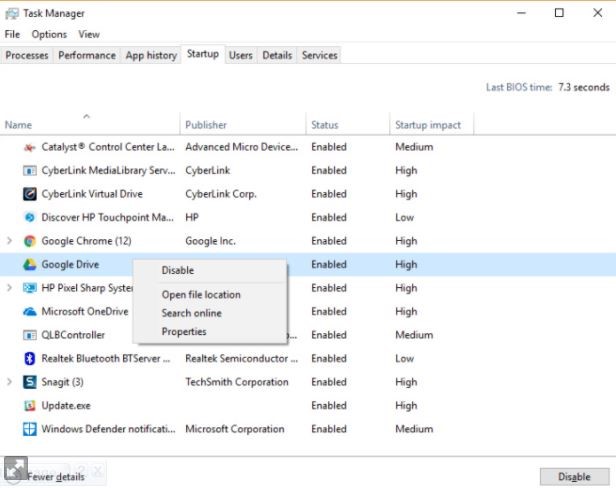The image size is (616, 488).
Task: Select the Update.exe row name
Action: 66,405
